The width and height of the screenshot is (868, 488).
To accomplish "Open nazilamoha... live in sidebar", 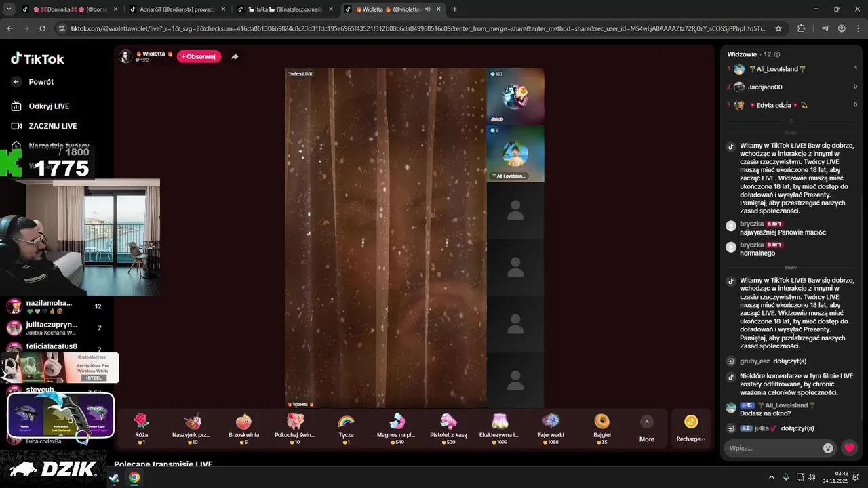I will 54,306.
